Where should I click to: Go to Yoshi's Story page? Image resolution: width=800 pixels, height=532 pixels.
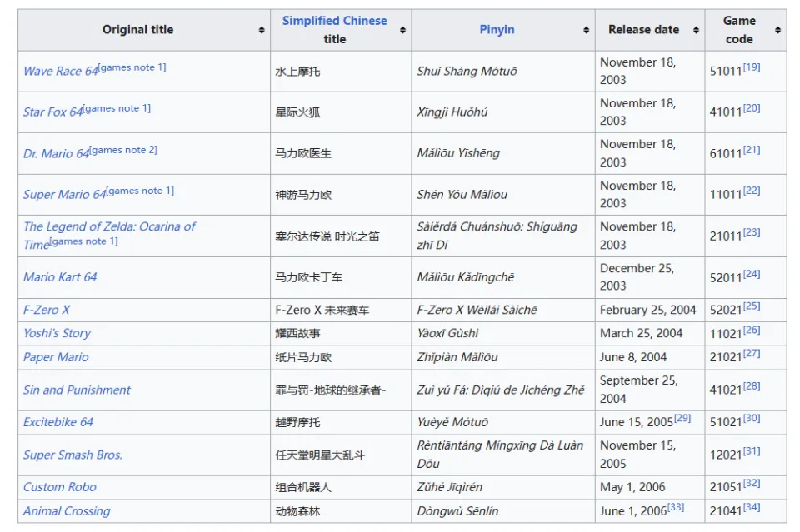[x=57, y=333]
